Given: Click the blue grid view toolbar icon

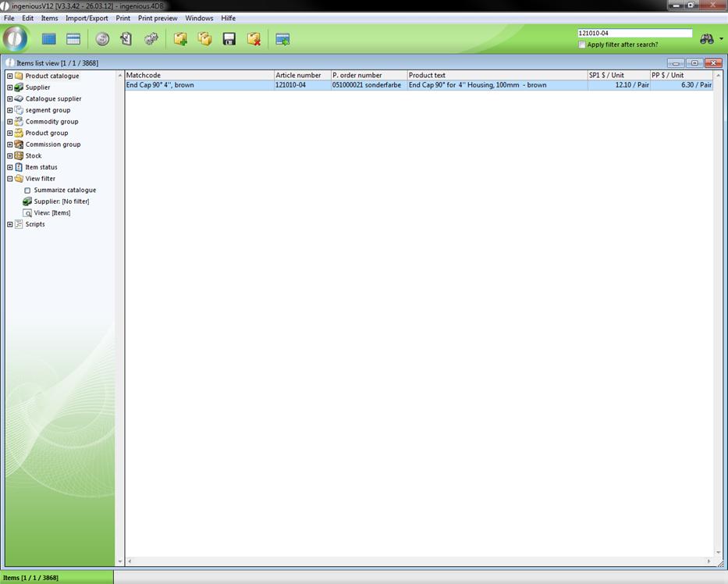Looking at the screenshot, I should tap(49, 39).
